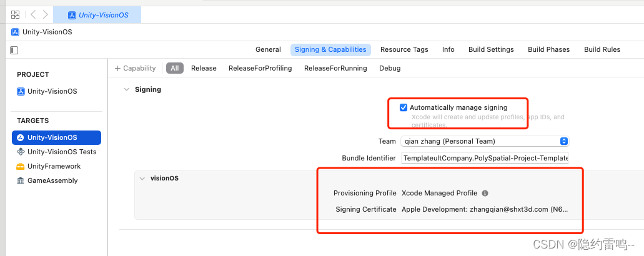Viewport: 644px width, 256px height.
Task: Select Unity-VisionOS under PROJECT
Action: pyautogui.click(x=47, y=92)
